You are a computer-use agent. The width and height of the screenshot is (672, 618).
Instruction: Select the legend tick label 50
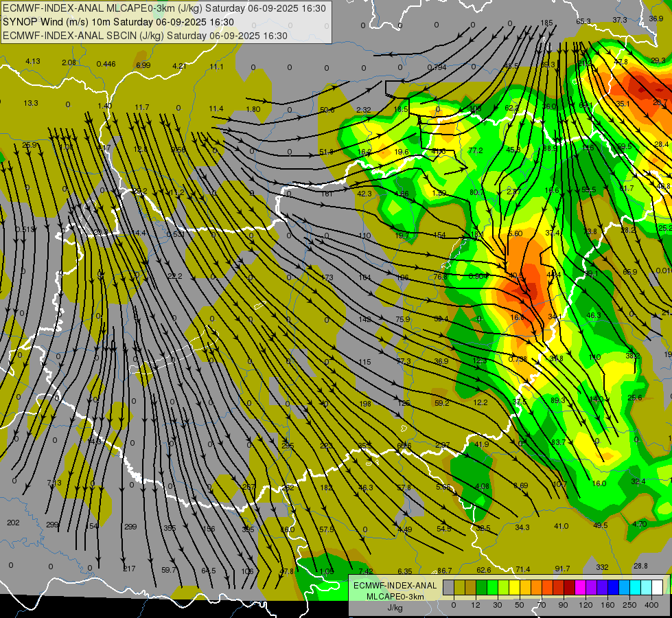coord(519,605)
